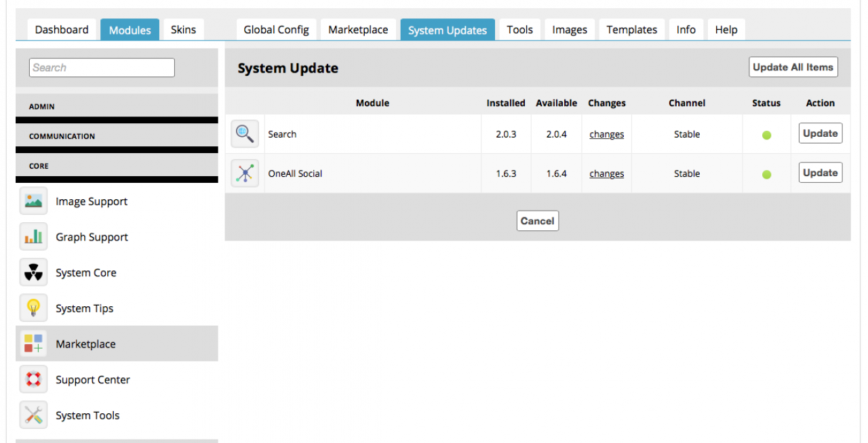
Task: Click the System Tips lightbulb icon
Action: (x=33, y=308)
